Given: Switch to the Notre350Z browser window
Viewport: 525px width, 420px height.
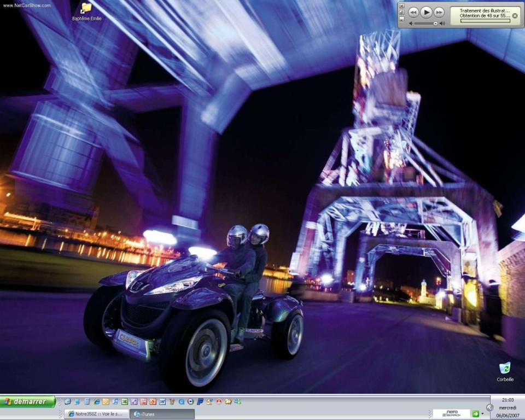Looking at the screenshot, I should pos(97,414).
